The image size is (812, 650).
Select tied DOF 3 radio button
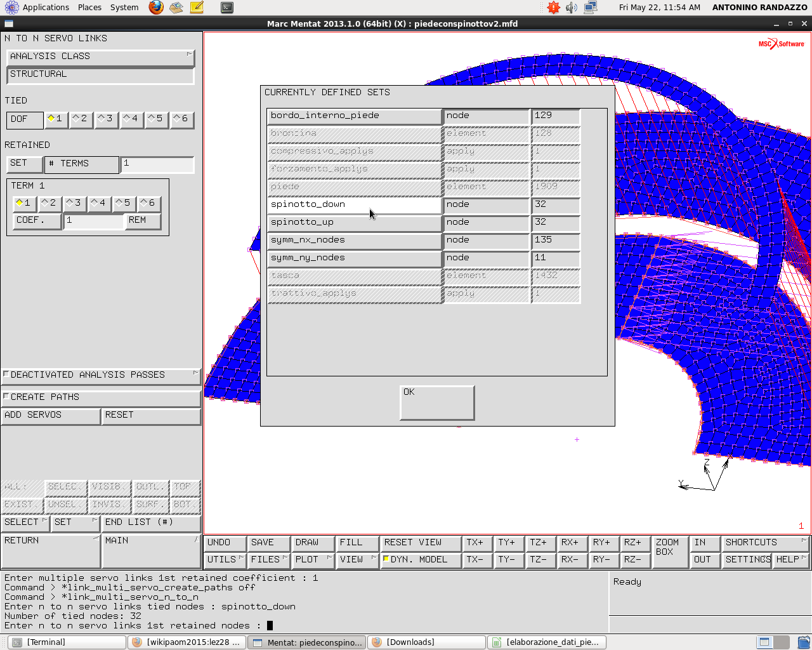click(107, 119)
